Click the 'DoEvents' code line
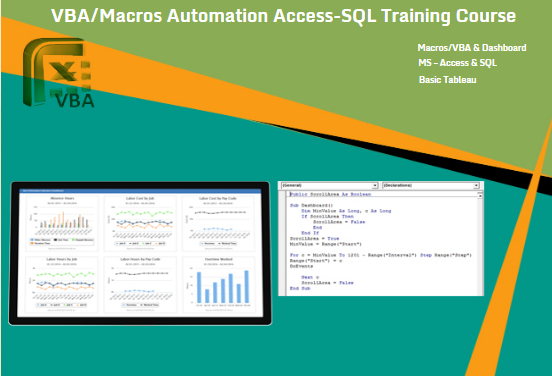Screen dimensions: 552x376 (301, 266)
